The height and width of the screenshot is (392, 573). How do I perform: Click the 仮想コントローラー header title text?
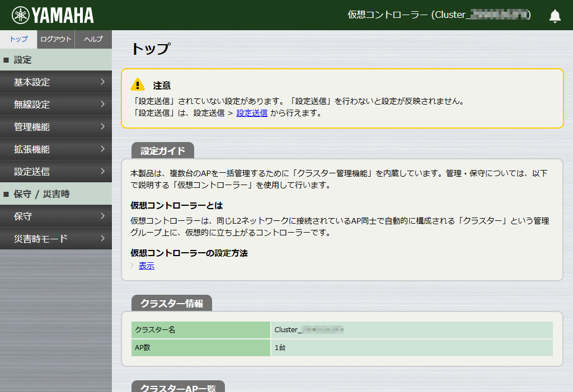[x=439, y=15]
